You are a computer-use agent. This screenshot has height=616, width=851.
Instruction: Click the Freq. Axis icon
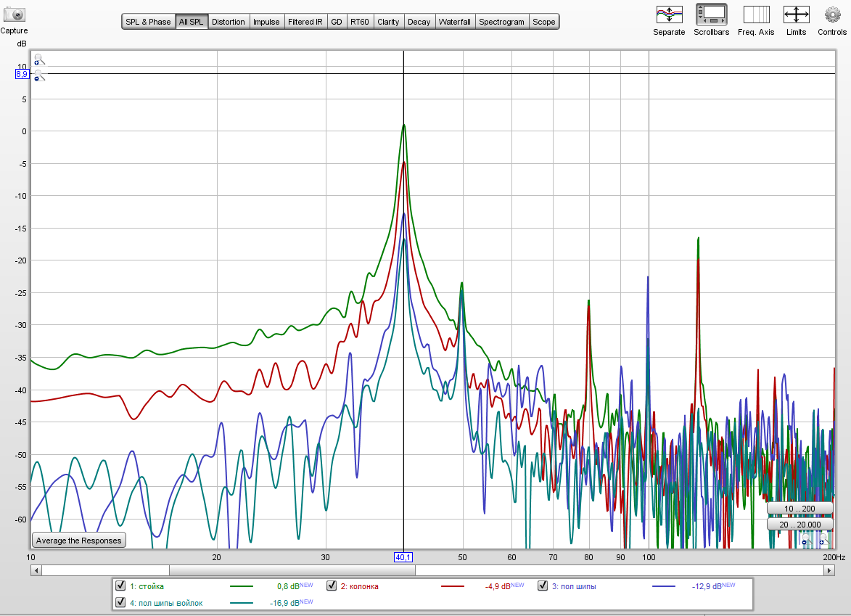pos(756,15)
